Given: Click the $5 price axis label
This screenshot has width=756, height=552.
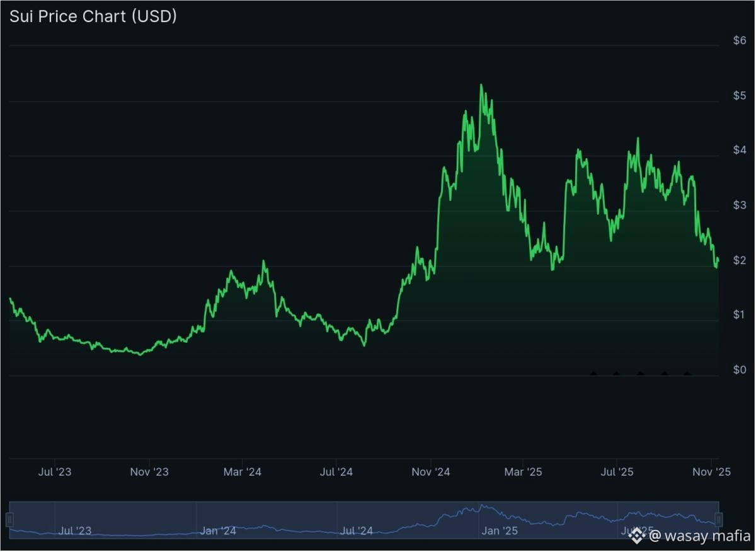Looking at the screenshot, I should click(740, 96).
